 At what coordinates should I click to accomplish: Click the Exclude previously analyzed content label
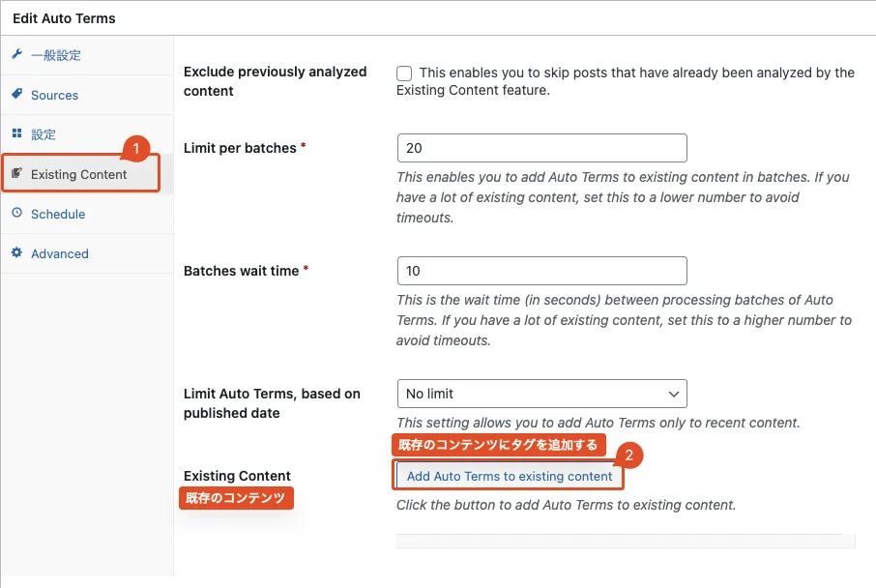[275, 81]
